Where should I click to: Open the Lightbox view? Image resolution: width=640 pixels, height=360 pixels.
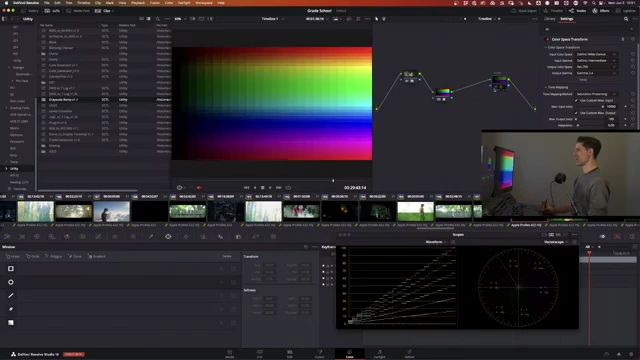click(626, 11)
